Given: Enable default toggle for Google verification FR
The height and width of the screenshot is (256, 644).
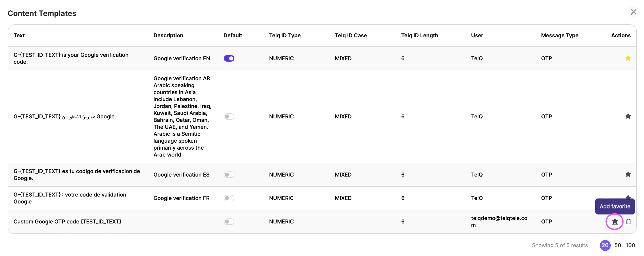Looking at the screenshot, I should point(229,198).
